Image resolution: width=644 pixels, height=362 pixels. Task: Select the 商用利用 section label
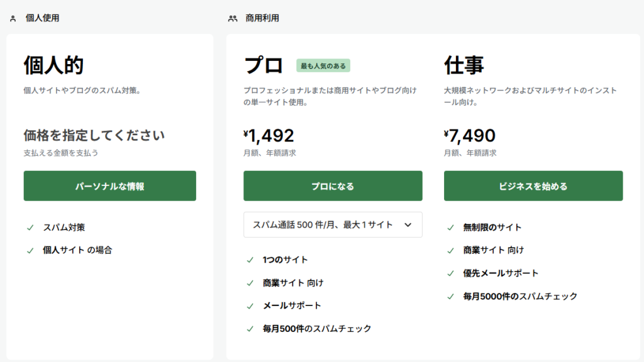pos(262,19)
